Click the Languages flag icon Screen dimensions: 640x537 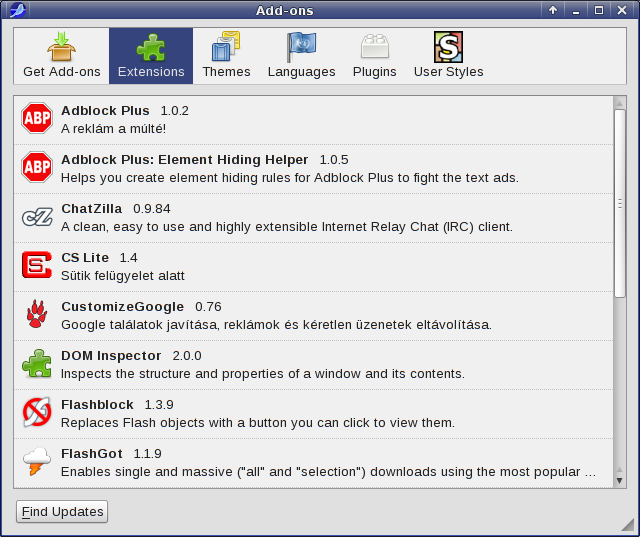tap(302, 47)
